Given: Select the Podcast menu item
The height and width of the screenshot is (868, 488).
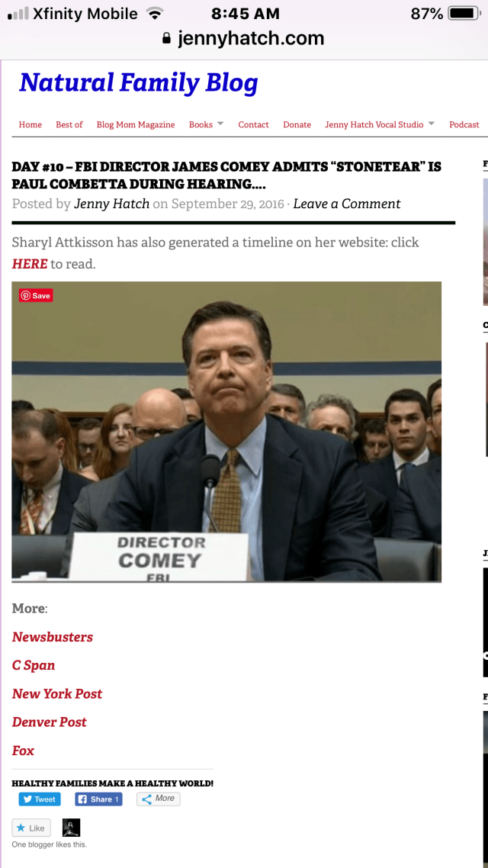Looking at the screenshot, I should point(464,124).
